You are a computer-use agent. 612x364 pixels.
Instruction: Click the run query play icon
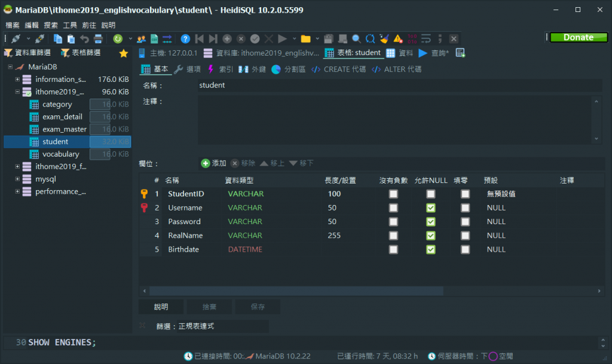[282, 39]
